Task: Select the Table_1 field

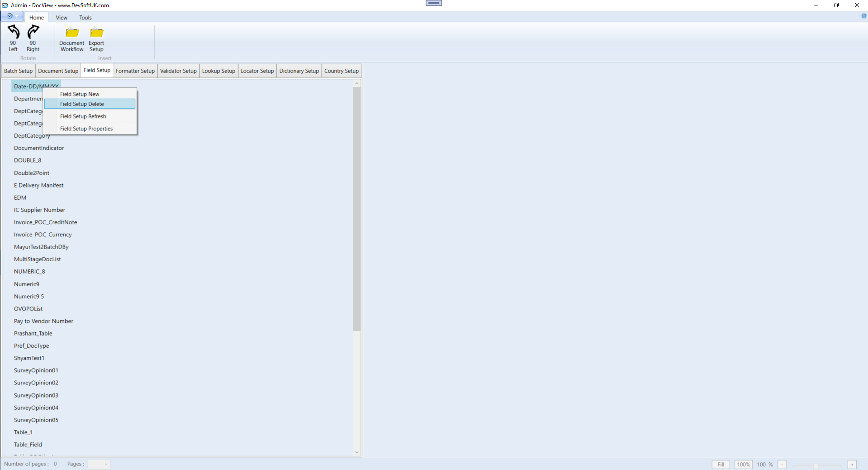Action: coord(23,432)
